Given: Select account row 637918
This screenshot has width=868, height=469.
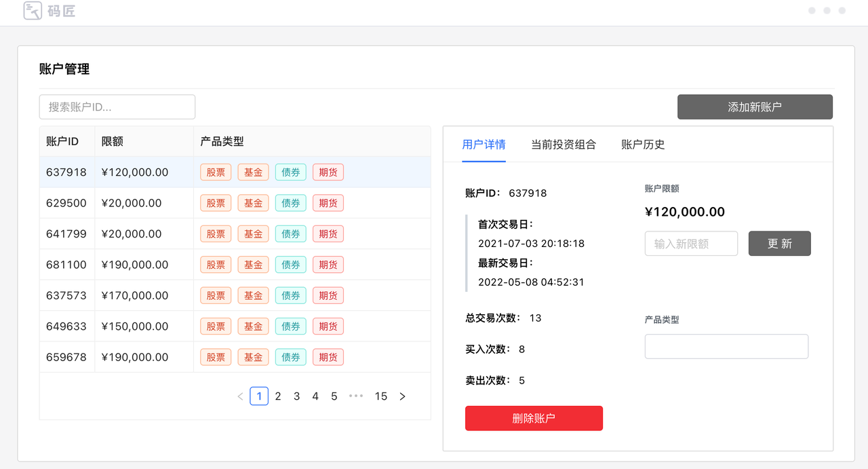Looking at the screenshot, I should 235,172.
